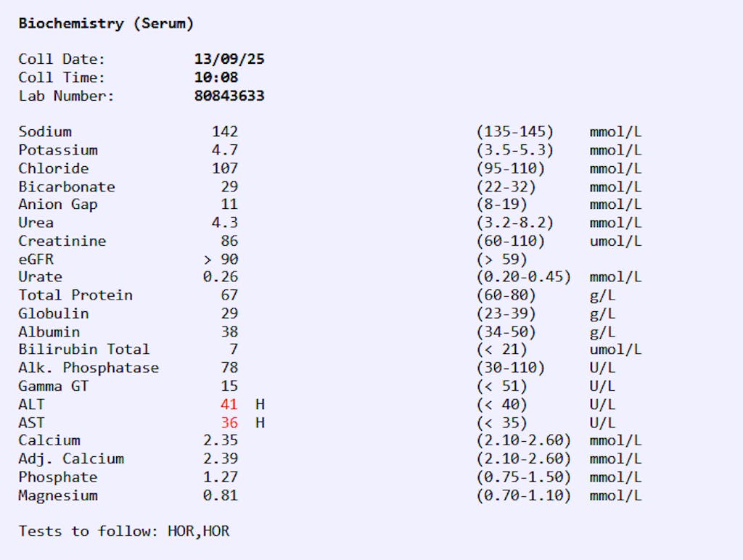Click the Adj. Calcium value 2.39
The width and height of the screenshot is (743, 560).
[221, 458]
